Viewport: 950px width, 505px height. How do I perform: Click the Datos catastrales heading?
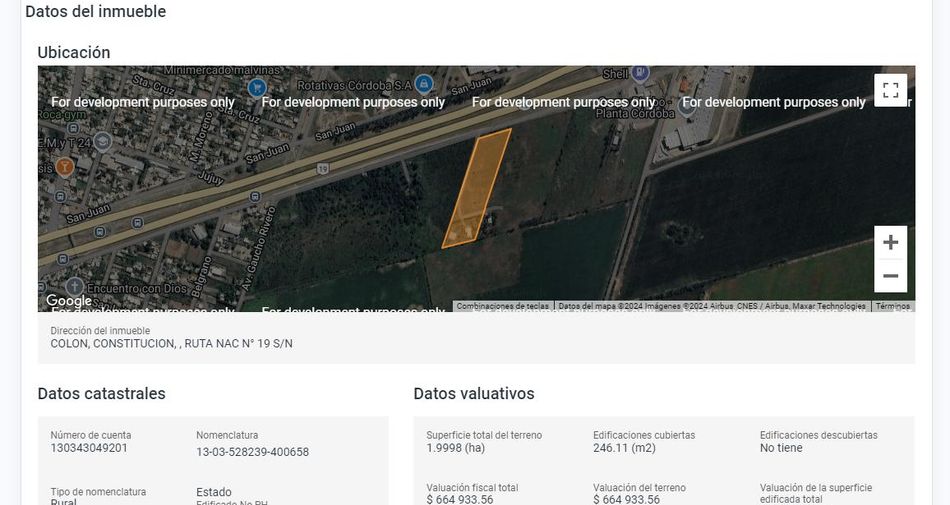tap(101, 394)
